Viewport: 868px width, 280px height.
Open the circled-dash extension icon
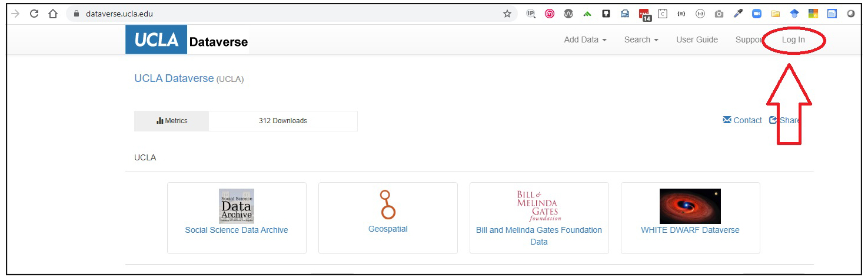[x=700, y=14]
